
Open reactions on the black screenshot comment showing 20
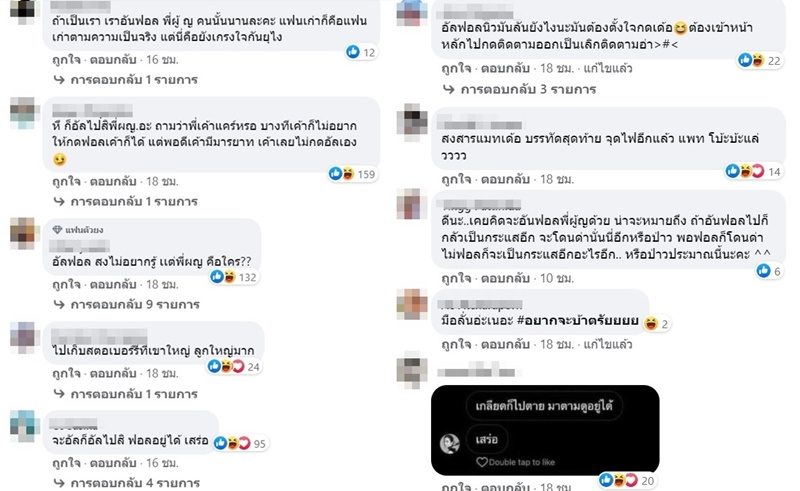[627, 480]
